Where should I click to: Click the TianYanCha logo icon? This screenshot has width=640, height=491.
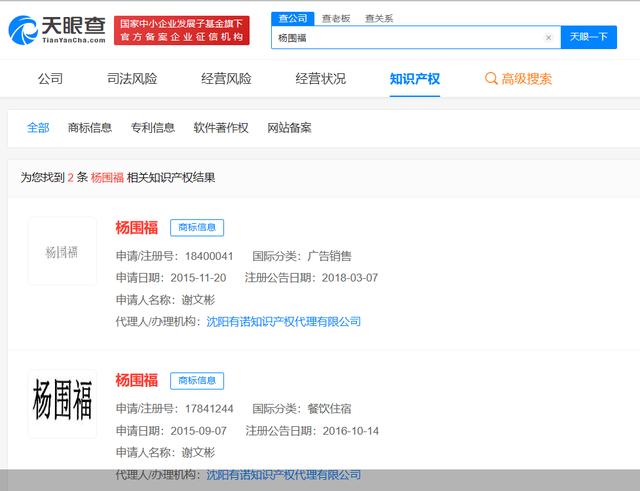coord(23,30)
